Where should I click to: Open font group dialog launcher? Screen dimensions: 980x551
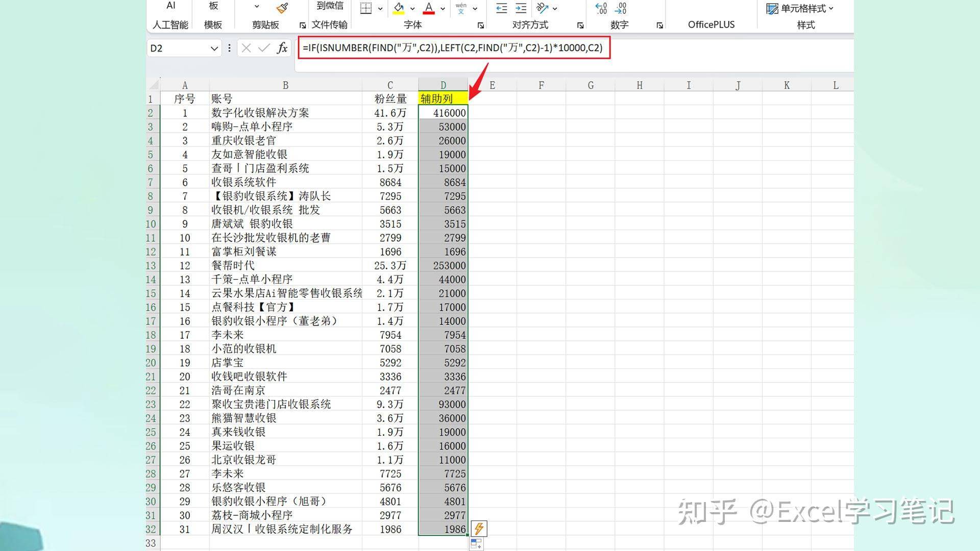pos(480,25)
